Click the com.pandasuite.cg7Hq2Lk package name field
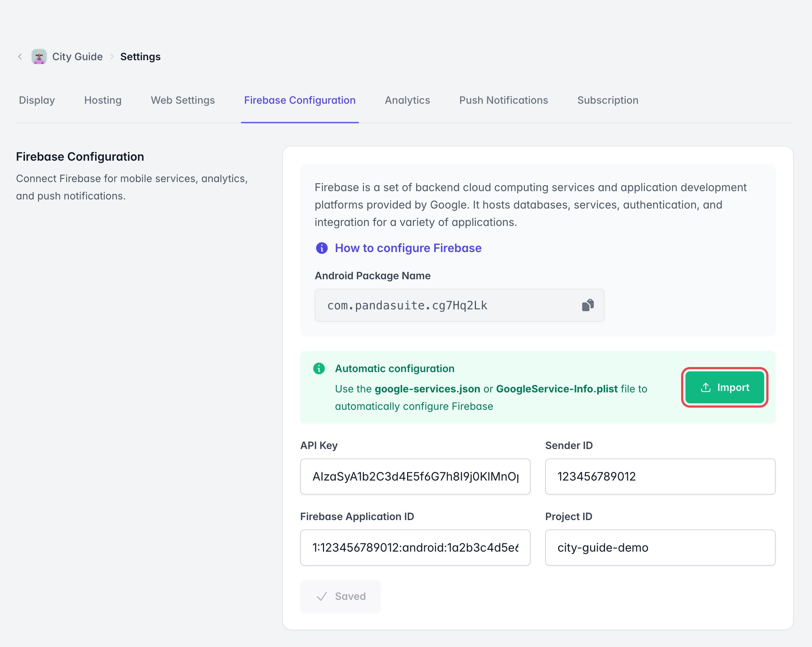 (x=460, y=305)
